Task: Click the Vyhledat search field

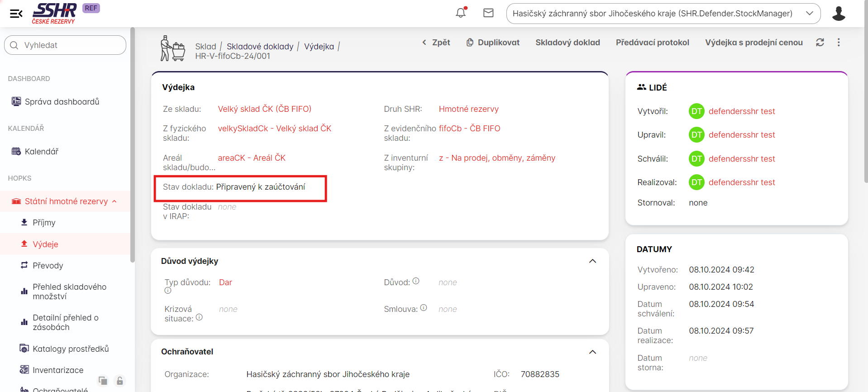Action: pos(65,45)
